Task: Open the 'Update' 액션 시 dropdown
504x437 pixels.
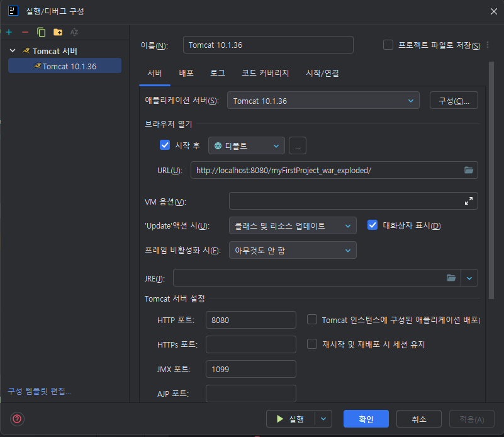Action: (x=293, y=225)
